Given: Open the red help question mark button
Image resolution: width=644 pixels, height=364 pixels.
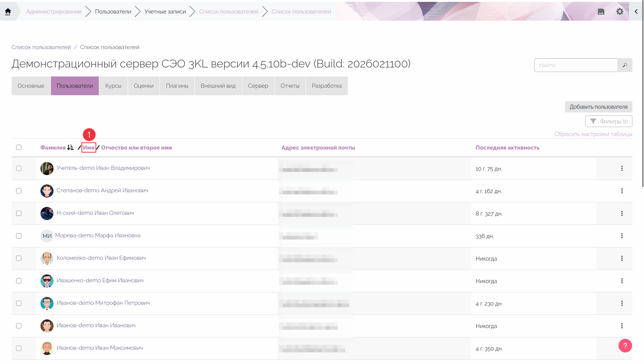Looking at the screenshot, I should (625, 346).
